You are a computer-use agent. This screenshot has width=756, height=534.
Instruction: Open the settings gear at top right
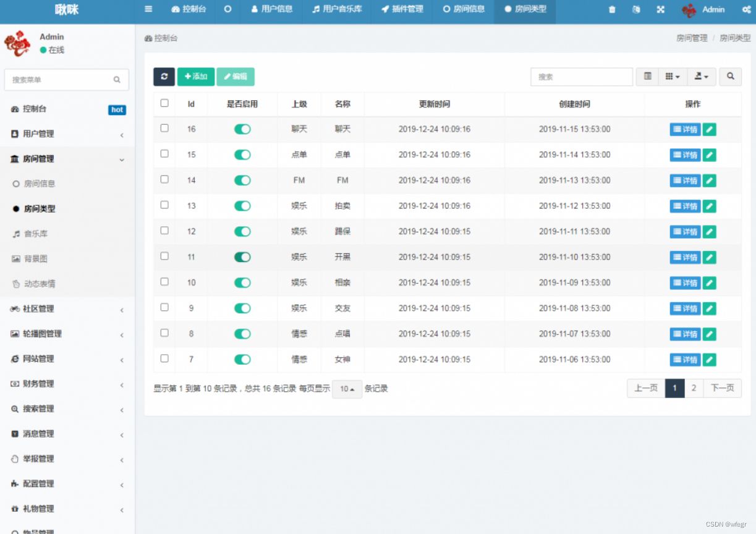coord(746,10)
